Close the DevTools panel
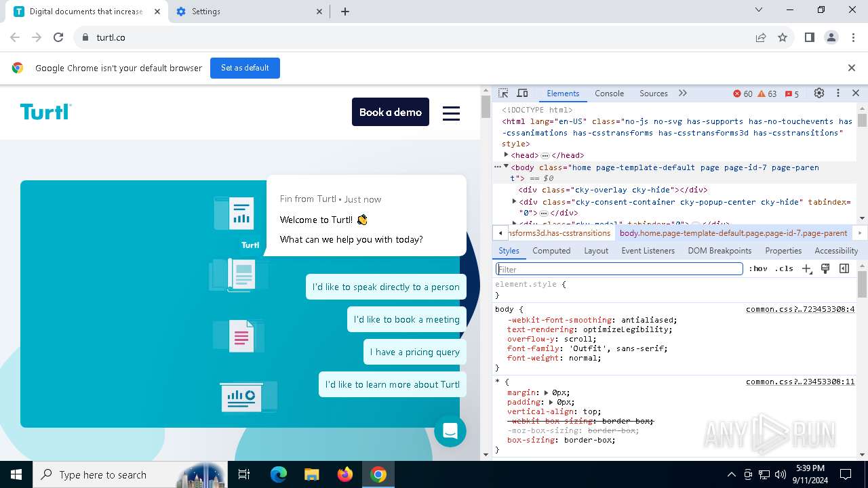This screenshot has width=868, height=488. 856,94
